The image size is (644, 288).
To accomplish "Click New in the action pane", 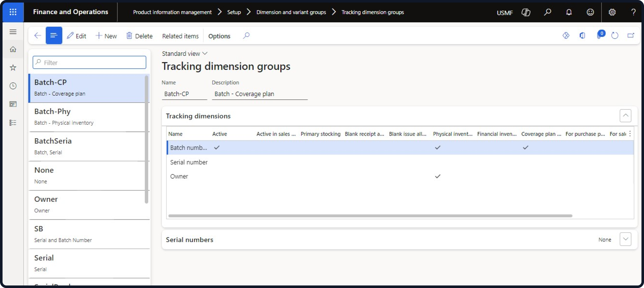I will click(x=106, y=36).
